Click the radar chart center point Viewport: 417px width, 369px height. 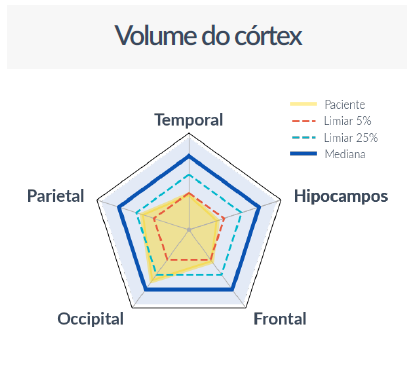click(x=189, y=230)
